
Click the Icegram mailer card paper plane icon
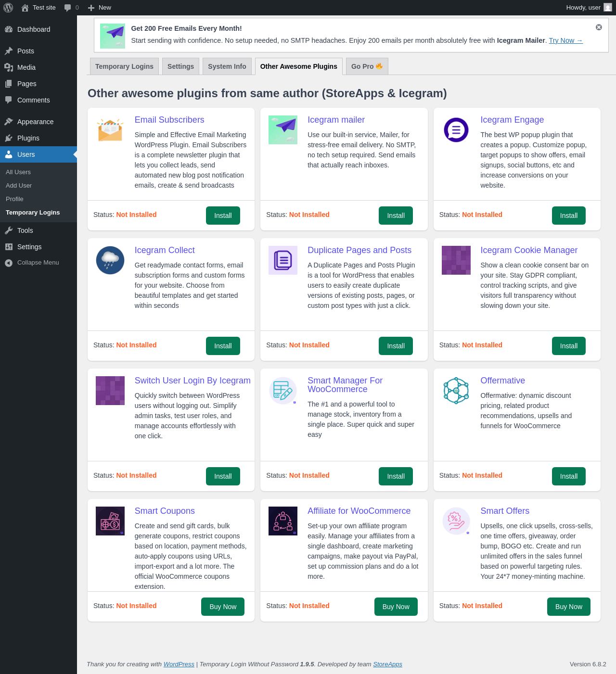[283, 130]
